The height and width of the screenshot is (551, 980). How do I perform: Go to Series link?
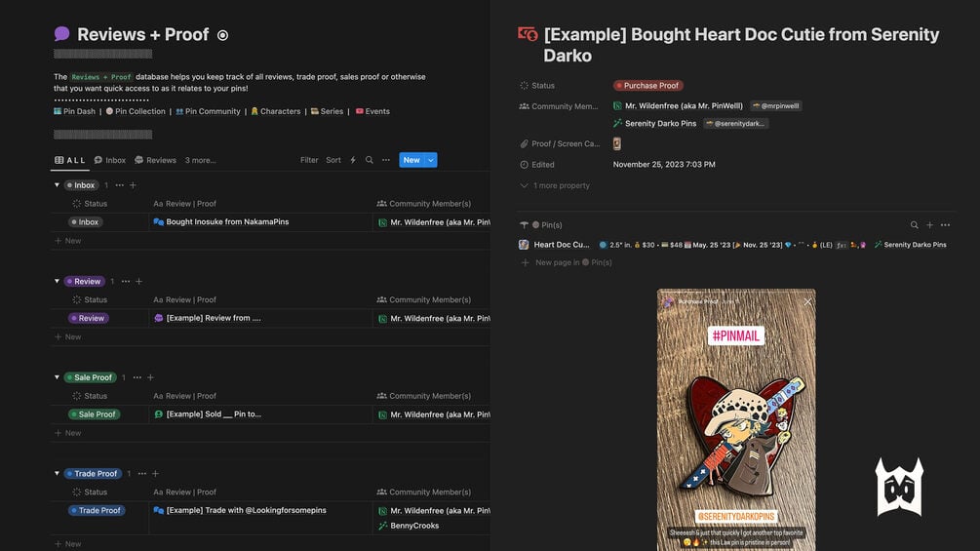tap(327, 111)
